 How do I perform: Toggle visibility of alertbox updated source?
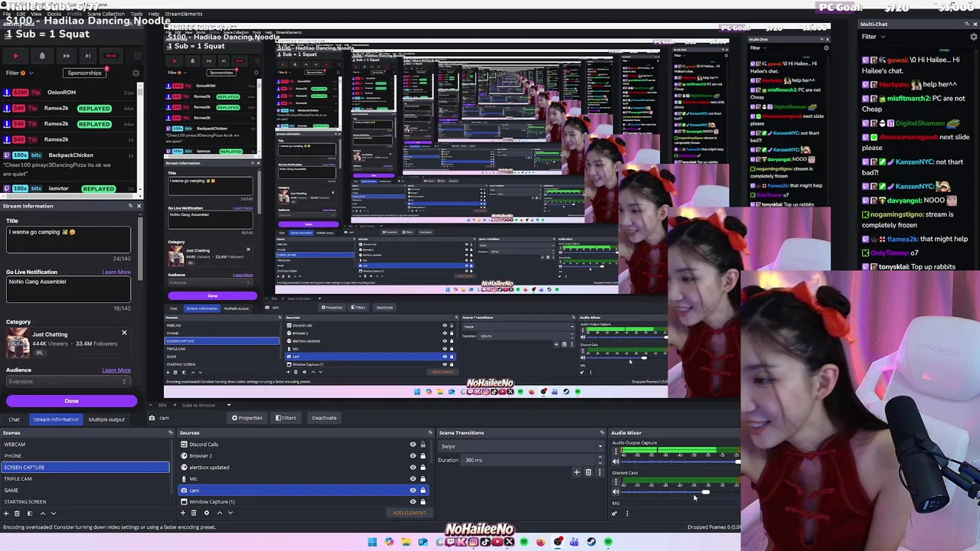(413, 467)
